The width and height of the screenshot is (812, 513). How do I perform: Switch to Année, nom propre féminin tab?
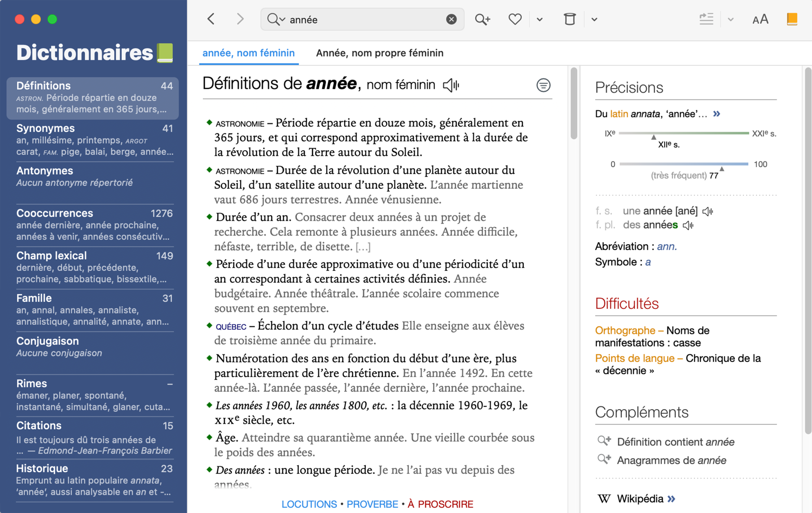[379, 53]
